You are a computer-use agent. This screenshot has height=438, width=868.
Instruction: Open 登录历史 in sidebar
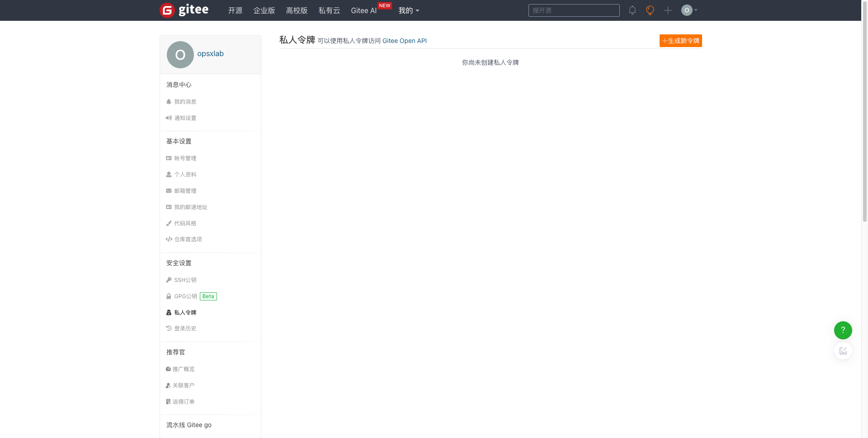click(x=185, y=328)
